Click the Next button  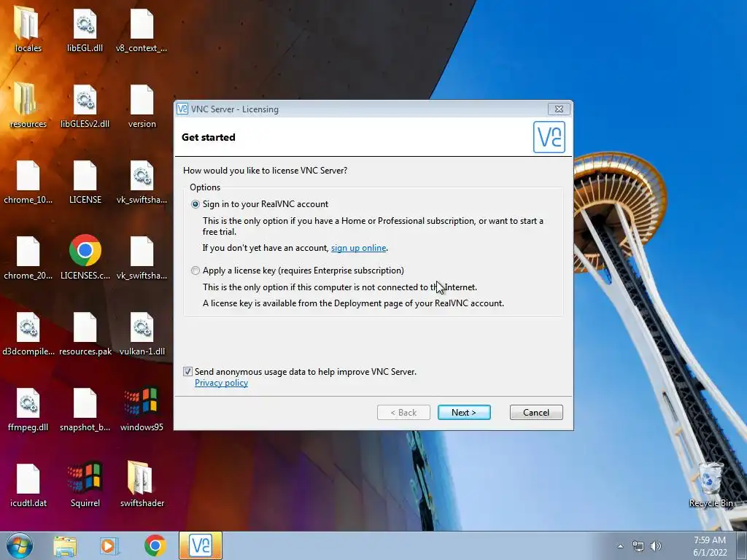pos(464,413)
